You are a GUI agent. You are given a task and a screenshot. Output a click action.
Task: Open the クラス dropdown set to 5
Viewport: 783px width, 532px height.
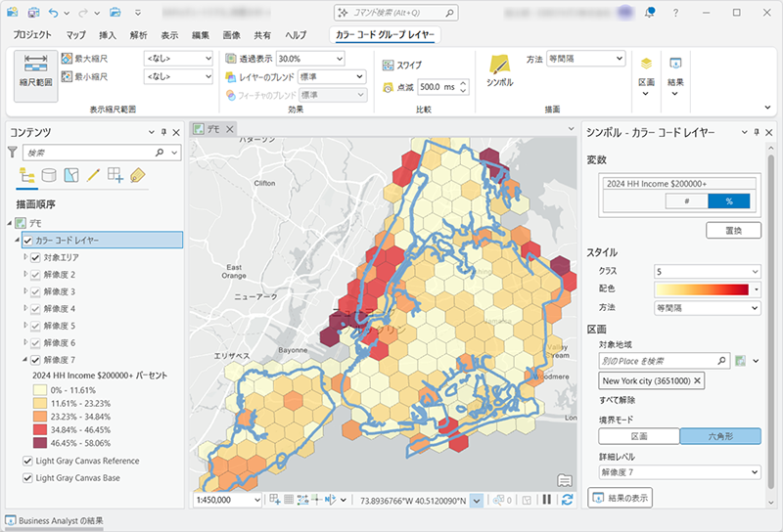(x=707, y=271)
